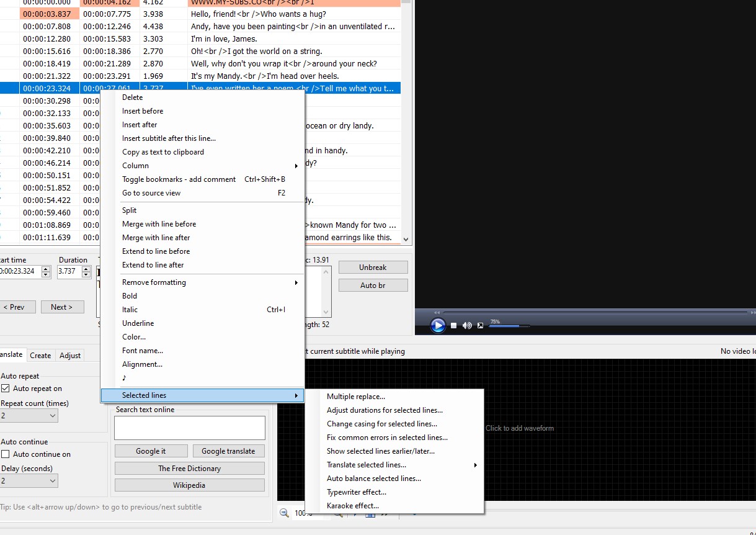Zoom out the waveform view
Screen dimensions: 756x535
pyautogui.click(x=284, y=513)
